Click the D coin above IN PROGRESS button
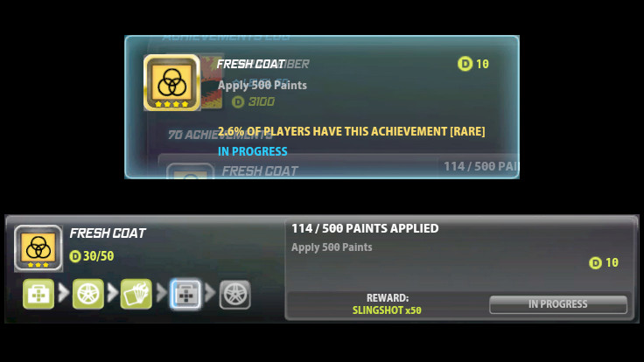644x362 pixels. [x=595, y=262]
